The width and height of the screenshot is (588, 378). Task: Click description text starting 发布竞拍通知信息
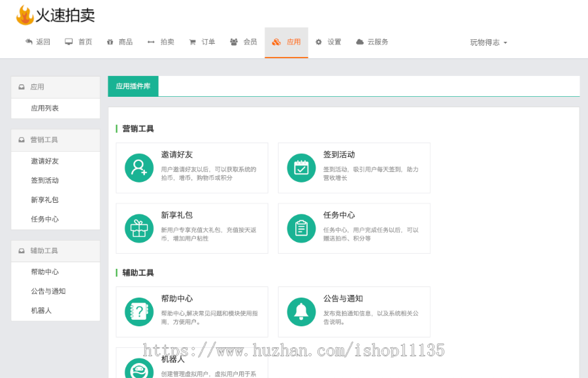[x=371, y=318]
